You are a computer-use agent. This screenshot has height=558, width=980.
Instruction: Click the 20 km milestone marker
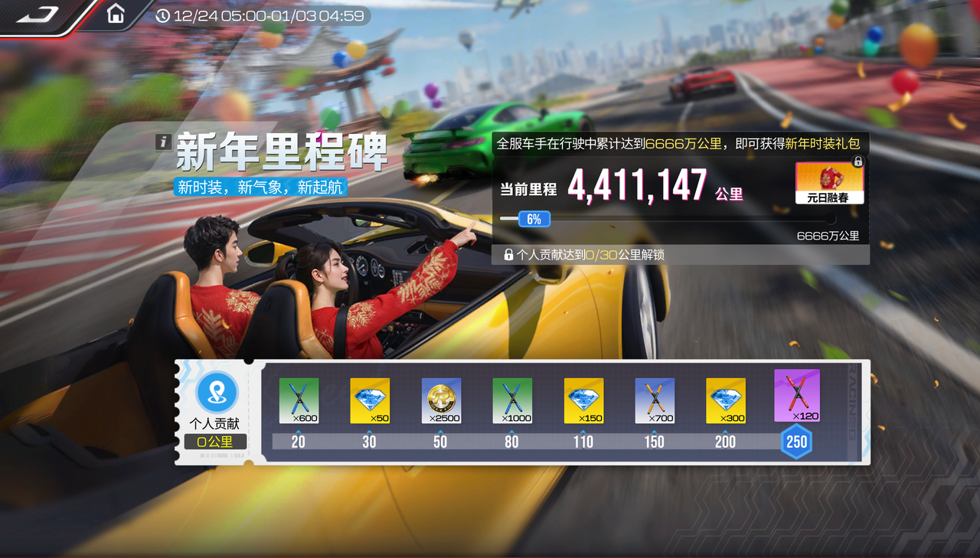click(298, 442)
